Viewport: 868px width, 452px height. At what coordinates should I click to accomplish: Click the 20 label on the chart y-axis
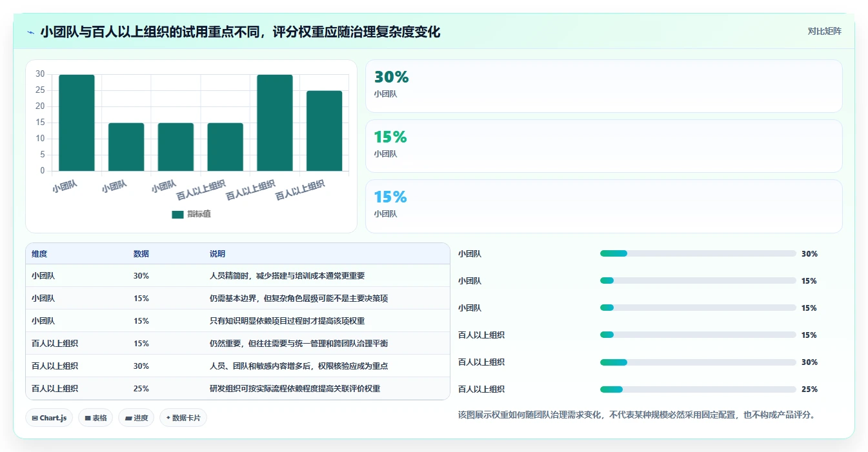click(x=40, y=106)
